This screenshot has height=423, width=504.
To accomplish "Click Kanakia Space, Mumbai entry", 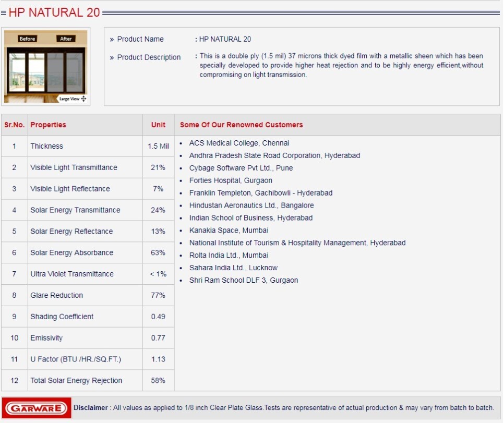I will pyautogui.click(x=229, y=231).
